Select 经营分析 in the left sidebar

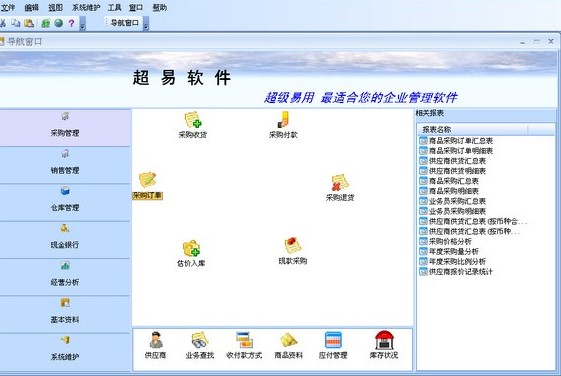pos(65,277)
